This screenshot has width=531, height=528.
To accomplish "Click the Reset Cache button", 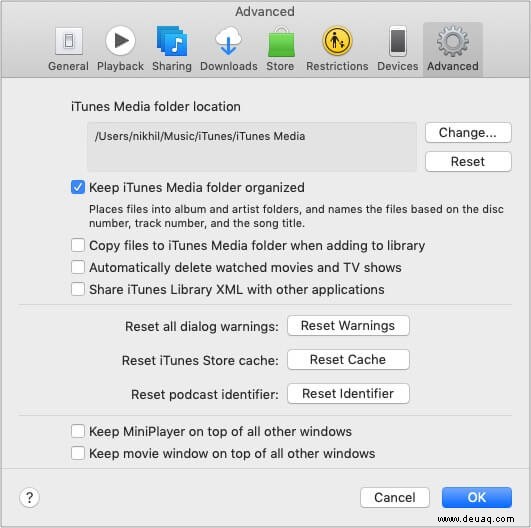I will point(348,359).
